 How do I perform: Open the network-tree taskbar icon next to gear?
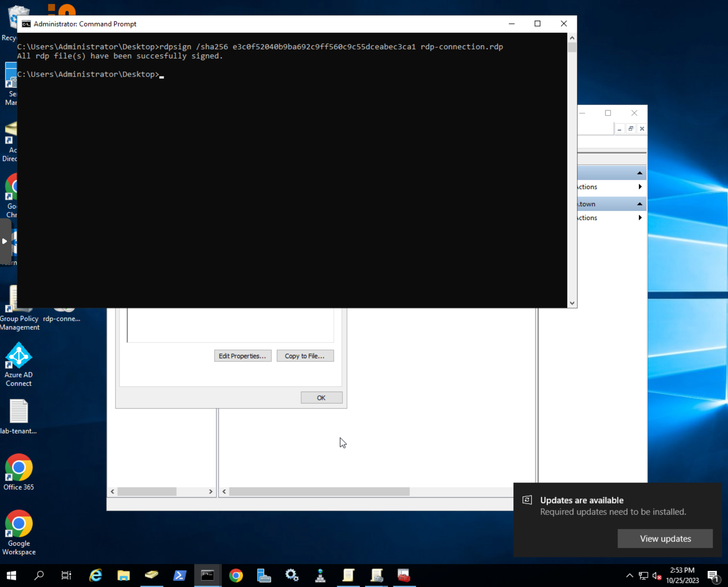click(320, 575)
